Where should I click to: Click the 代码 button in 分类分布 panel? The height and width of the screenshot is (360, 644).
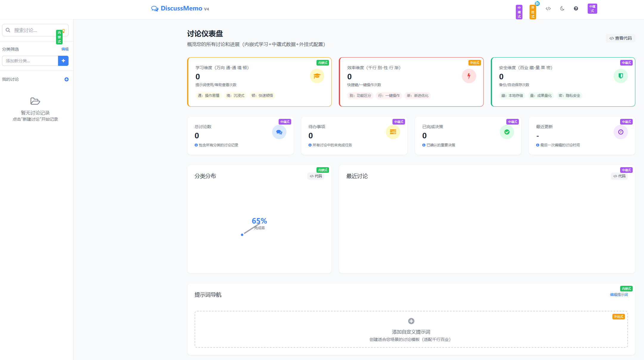316,176
